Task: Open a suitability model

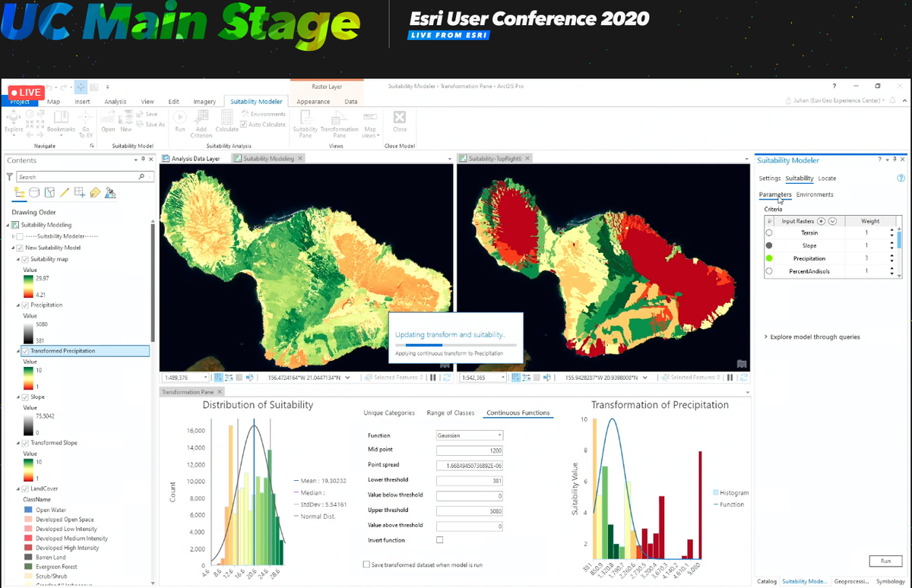Action: tap(108, 122)
